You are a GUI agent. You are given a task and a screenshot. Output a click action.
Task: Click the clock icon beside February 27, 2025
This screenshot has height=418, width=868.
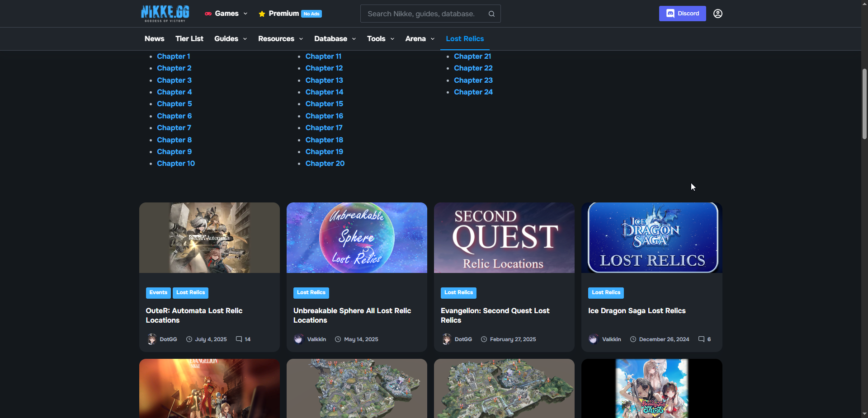(x=484, y=339)
